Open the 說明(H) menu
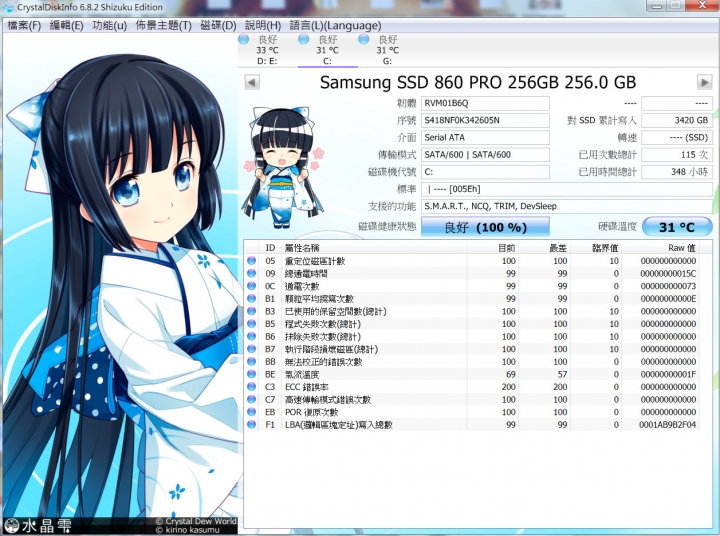 pos(263,26)
